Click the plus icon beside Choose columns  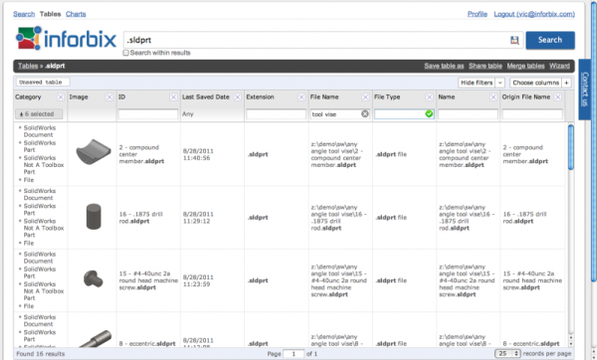[x=567, y=83]
